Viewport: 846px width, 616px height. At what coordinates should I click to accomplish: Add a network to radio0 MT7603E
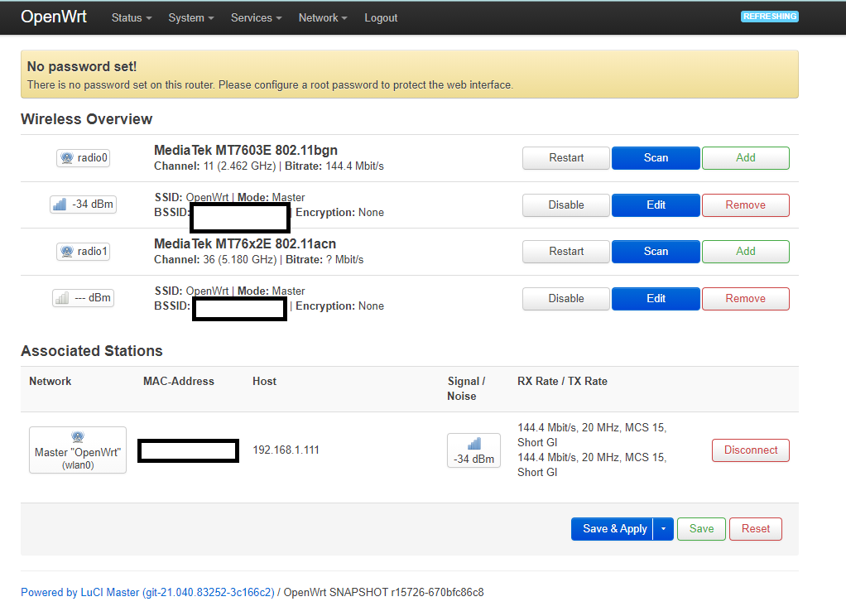coord(745,158)
